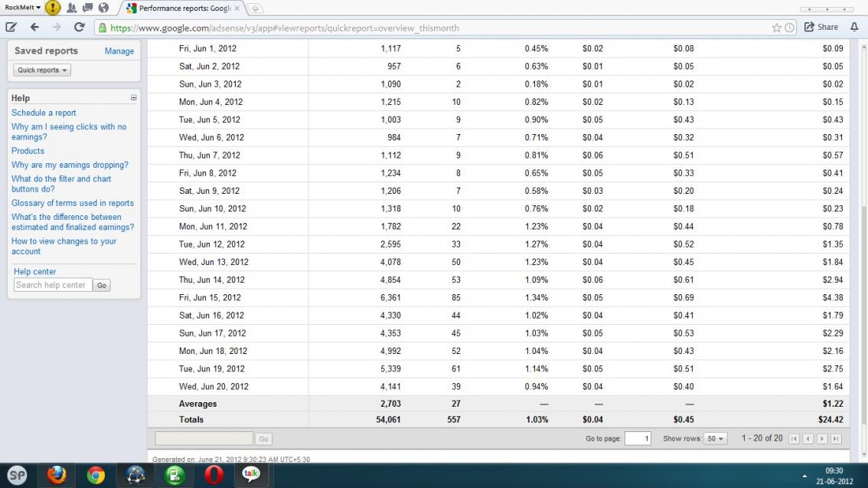Screen dimensions: 868x488
Task: Click the Manage saved reports link
Action: click(119, 51)
